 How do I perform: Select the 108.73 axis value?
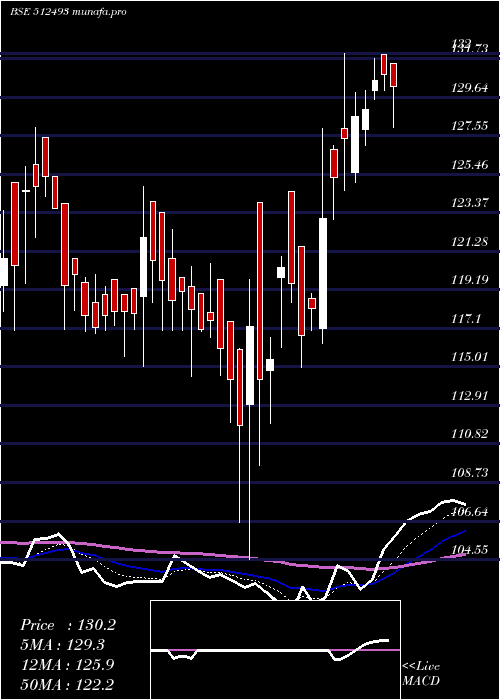point(470,472)
